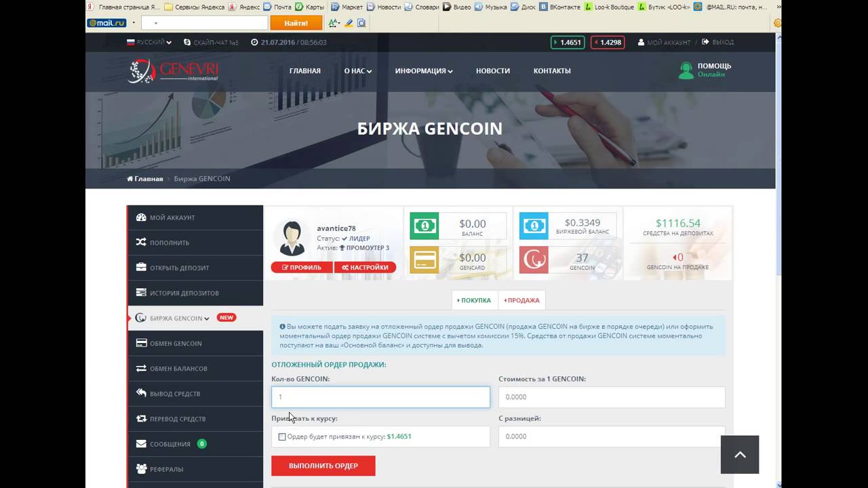The image size is (868, 488).
Task: Open the Скайп-чат №5 link
Action: tap(212, 42)
